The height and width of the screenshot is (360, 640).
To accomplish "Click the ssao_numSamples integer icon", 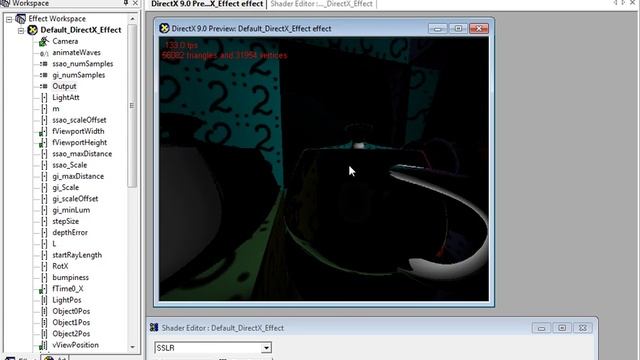I will tap(44, 64).
